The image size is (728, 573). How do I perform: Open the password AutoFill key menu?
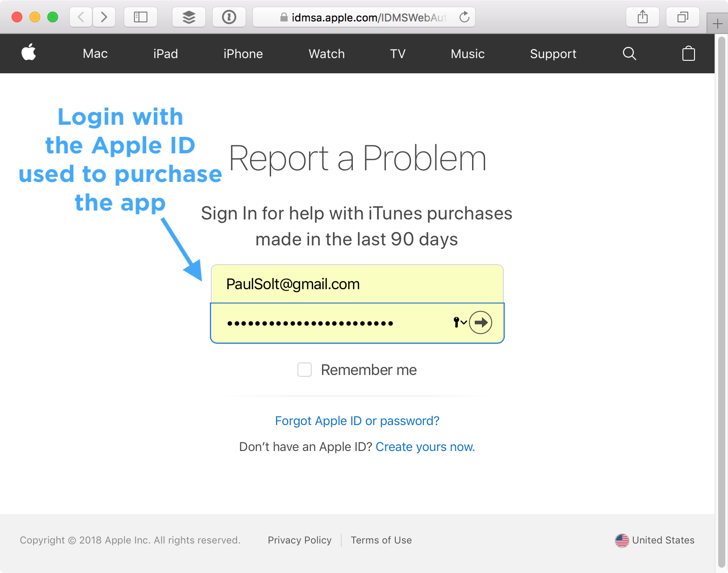point(456,322)
